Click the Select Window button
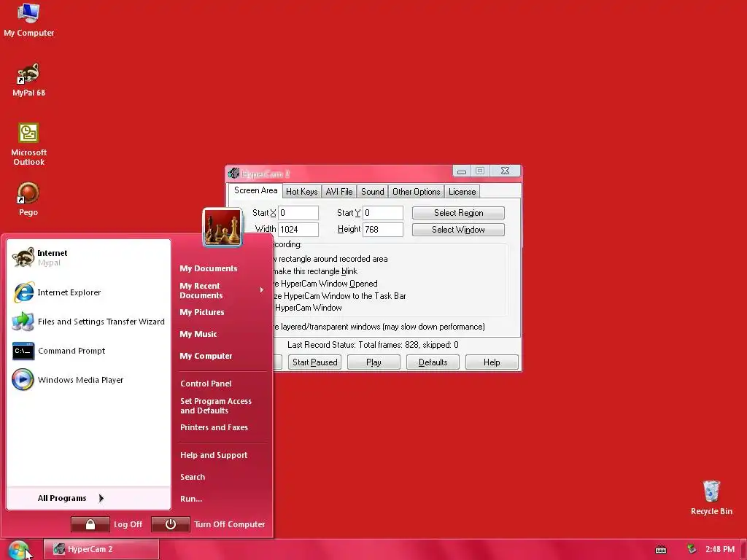This screenshot has width=747, height=560. (x=458, y=230)
